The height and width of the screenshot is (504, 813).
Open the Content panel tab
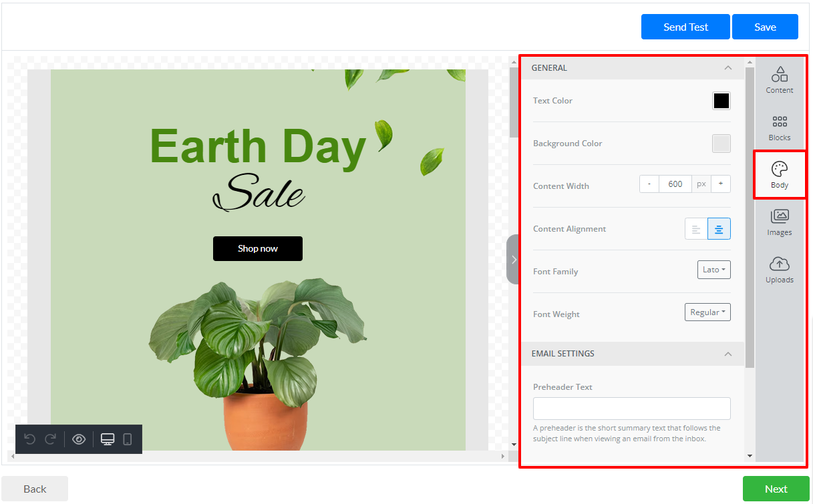pos(779,80)
